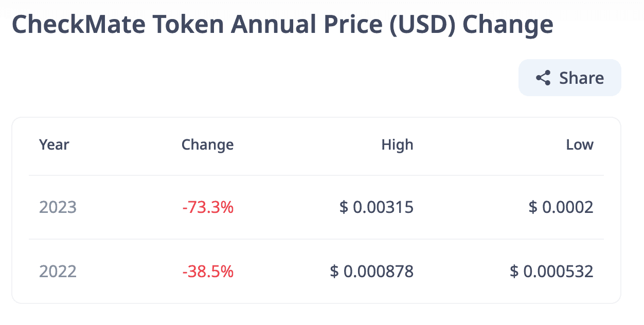Click the final word Change in heading

pyautogui.click(x=508, y=24)
